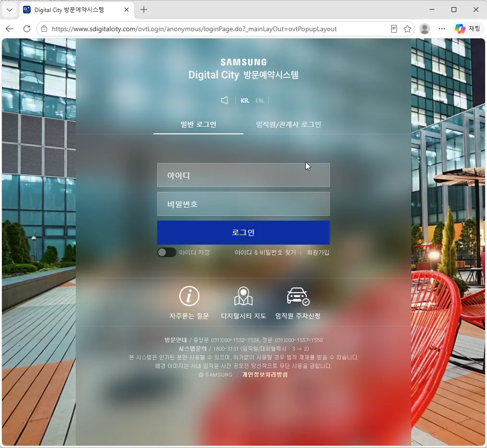Open the Copilot 채팅 button
The width and height of the screenshot is (487, 448).
(x=467, y=29)
